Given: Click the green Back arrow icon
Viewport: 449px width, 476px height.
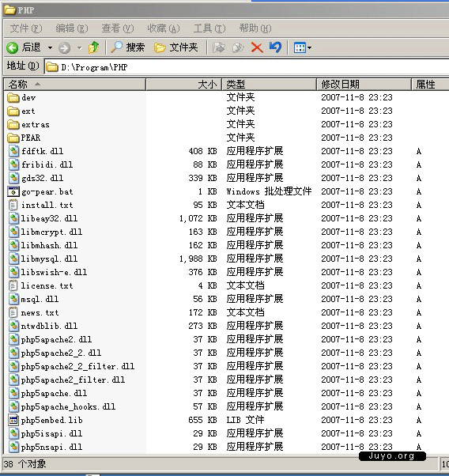Looking at the screenshot, I should [13, 47].
